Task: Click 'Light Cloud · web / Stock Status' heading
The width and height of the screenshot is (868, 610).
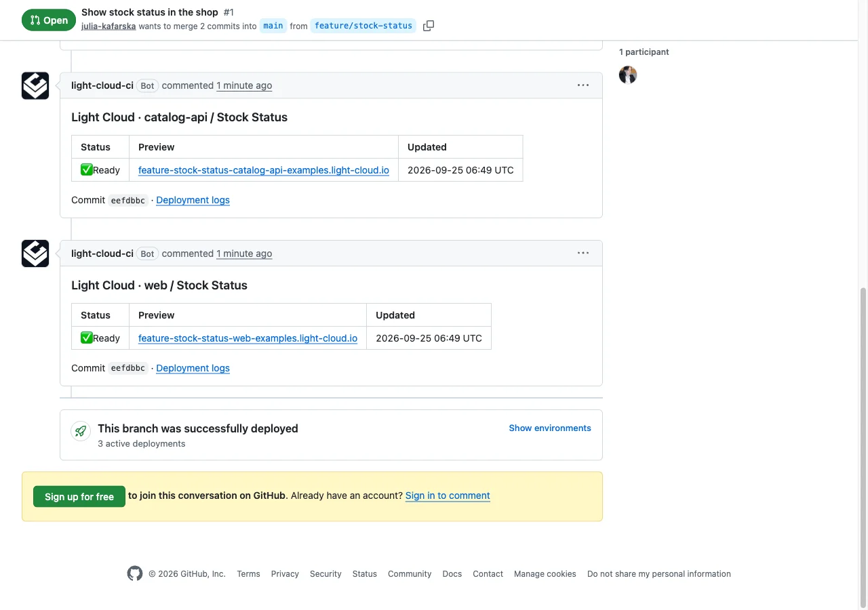Action: pos(159,285)
